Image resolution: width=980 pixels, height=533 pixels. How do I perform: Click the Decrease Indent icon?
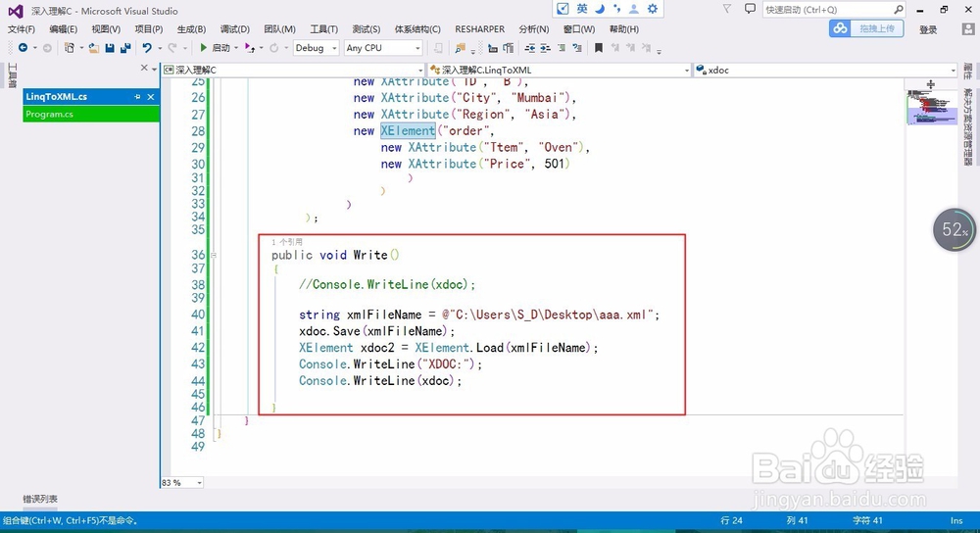[x=530, y=47]
